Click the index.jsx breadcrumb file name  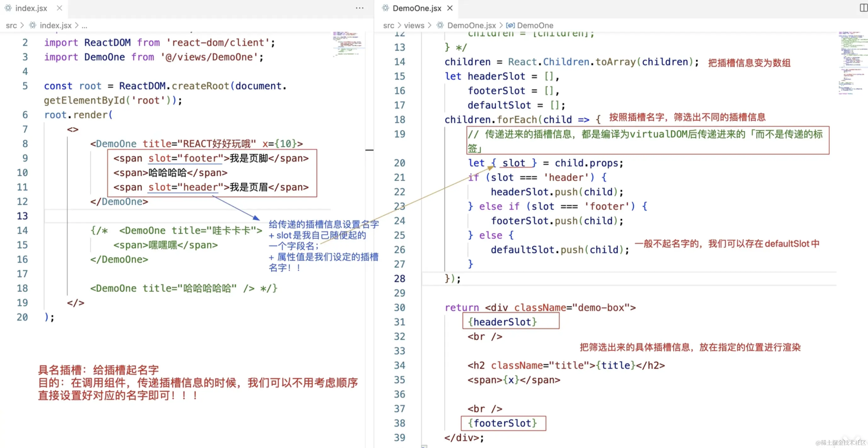pyautogui.click(x=56, y=25)
